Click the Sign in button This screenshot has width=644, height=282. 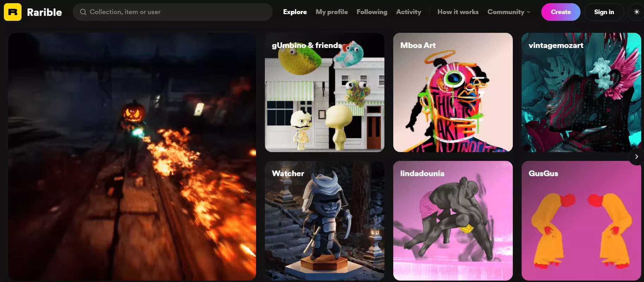coord(604,12)
